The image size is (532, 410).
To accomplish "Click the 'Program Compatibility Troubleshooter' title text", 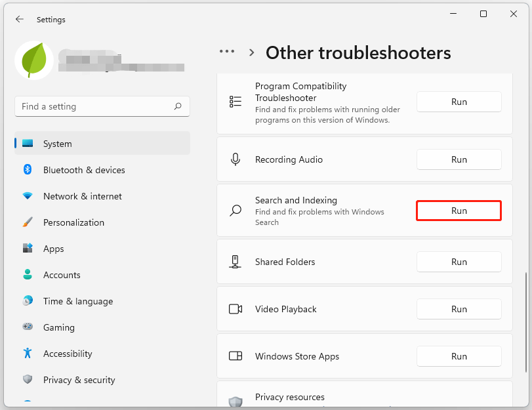I will pyautogui.click(x=301, y=92).
